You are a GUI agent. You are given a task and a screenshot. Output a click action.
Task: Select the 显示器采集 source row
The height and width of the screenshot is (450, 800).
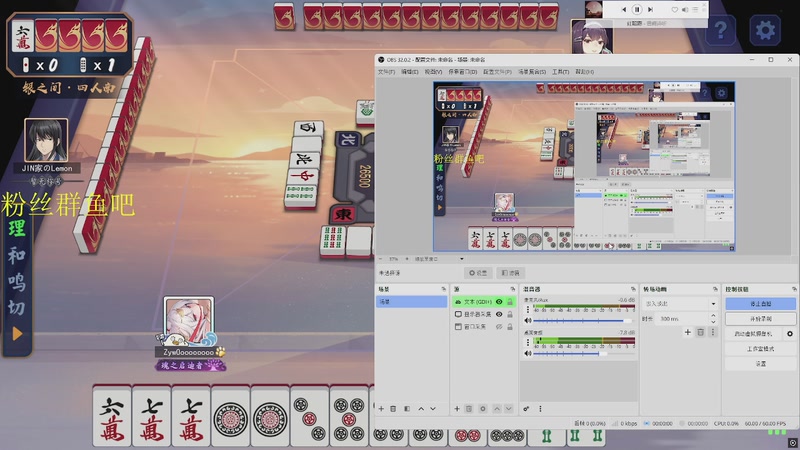[484, 314]
